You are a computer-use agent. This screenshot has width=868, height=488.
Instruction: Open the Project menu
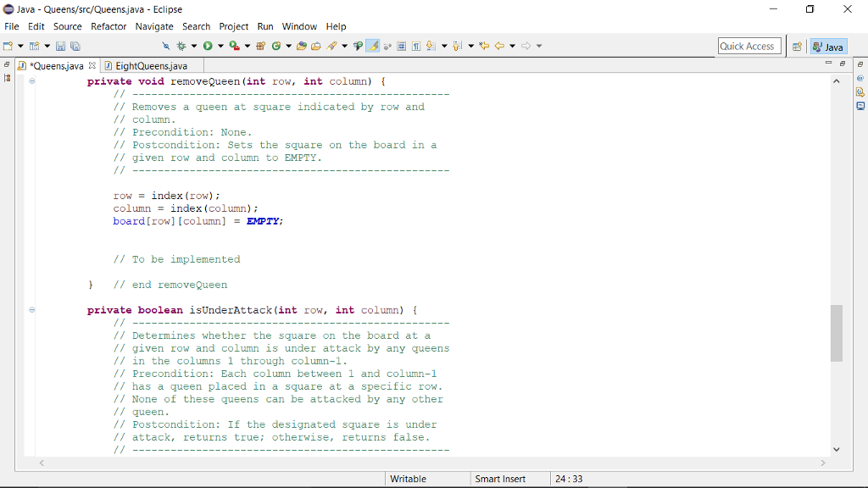pos(234,26)
